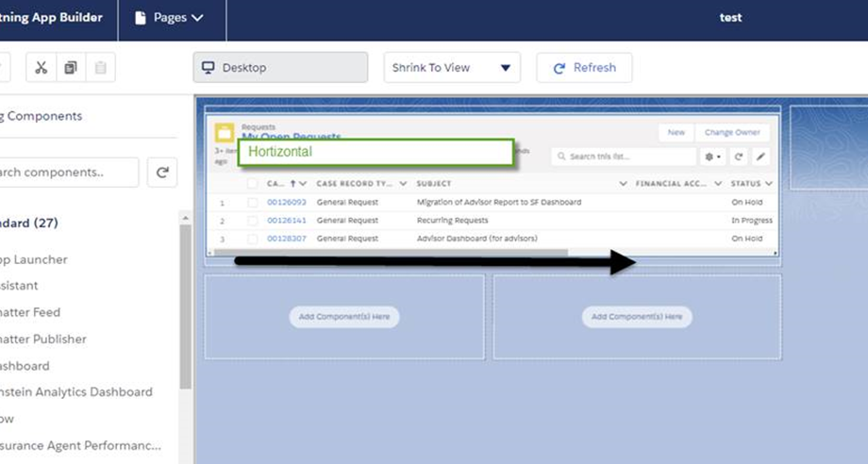This screenshot has width=868, height=464.
Task: Select the Insurance Agent Performance component
Action: click(x=80, y=446)
